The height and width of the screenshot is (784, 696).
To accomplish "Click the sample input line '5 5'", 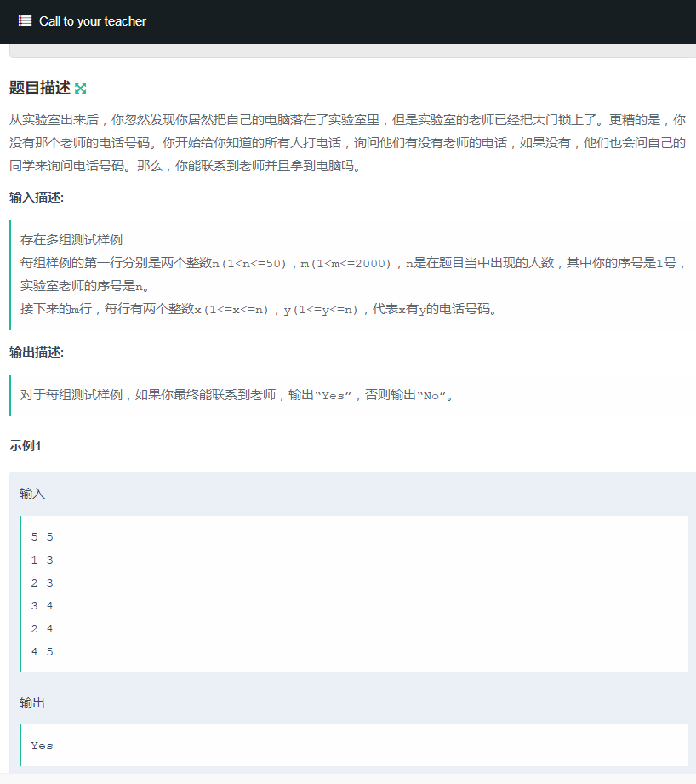I will point(42,537).
